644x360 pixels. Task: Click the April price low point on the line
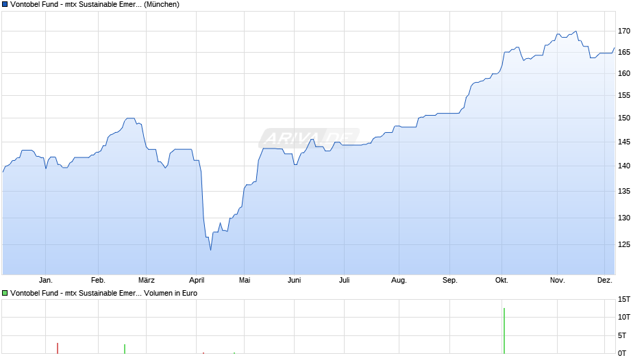[x=211, y=250]
